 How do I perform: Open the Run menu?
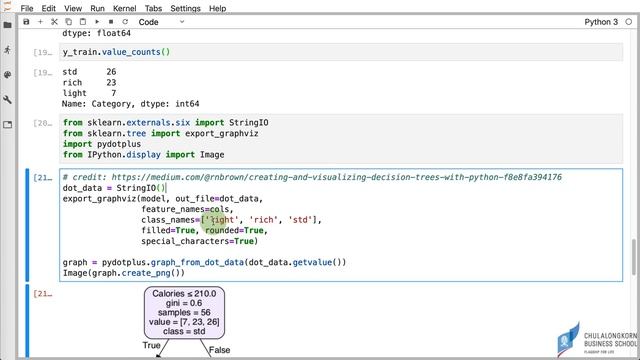(98, 8)
